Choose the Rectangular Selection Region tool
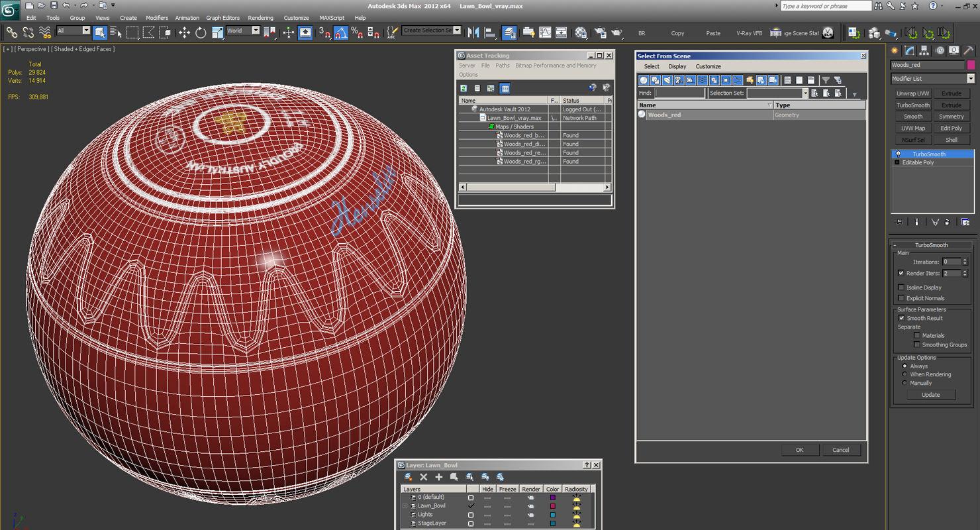The width and height of the screenshot is (980, 530). 132,32
